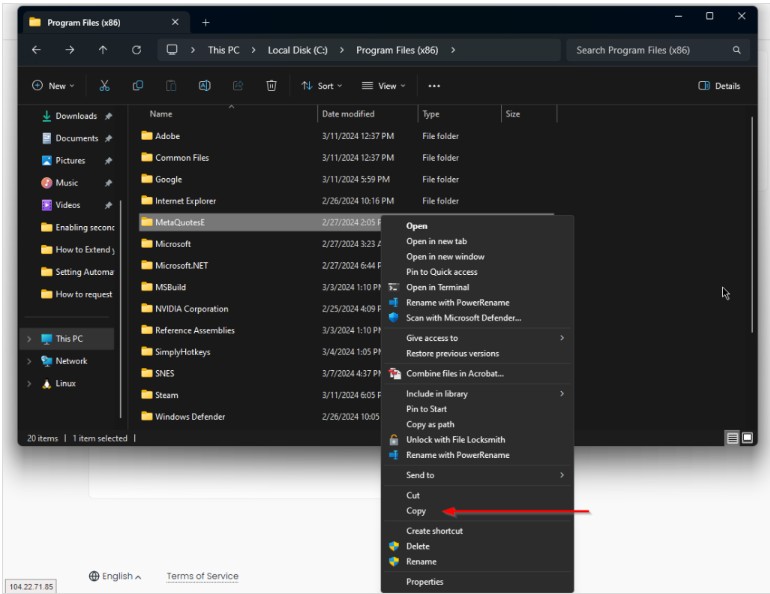This screenshot has height=594, width=770.
Task: Click the Copy icon in the toolbar
Action: pos(138,86)
